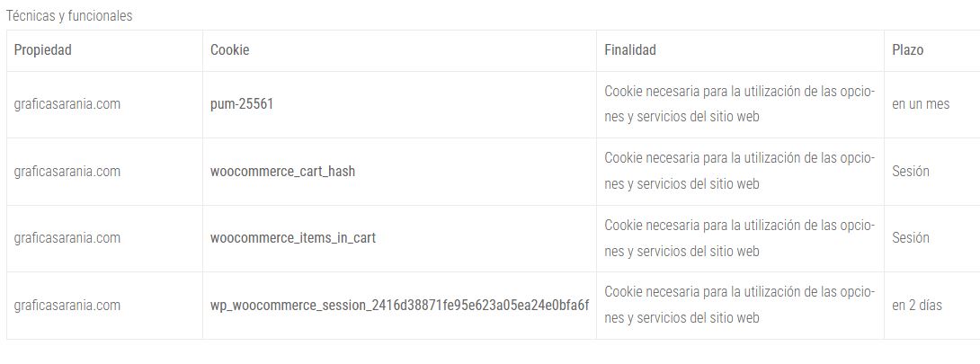Select the Sesión duration for woocommerce_cart_hash
The width and height of the screenshot is (980, 364).
point(911,171)
